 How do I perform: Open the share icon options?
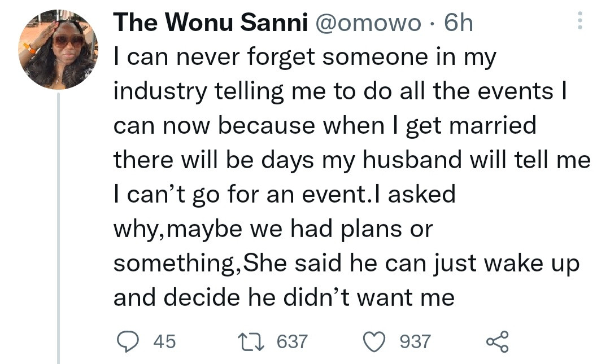[x=497, y=342]
